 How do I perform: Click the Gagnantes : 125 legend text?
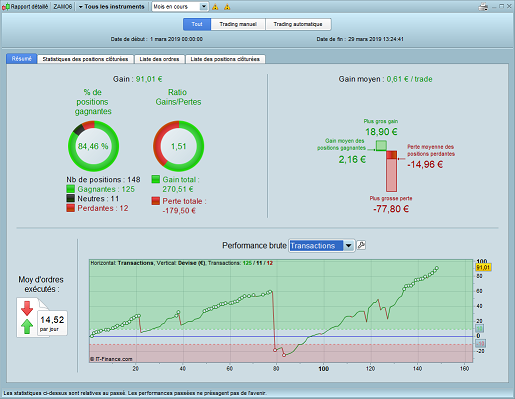pos(106,189)
